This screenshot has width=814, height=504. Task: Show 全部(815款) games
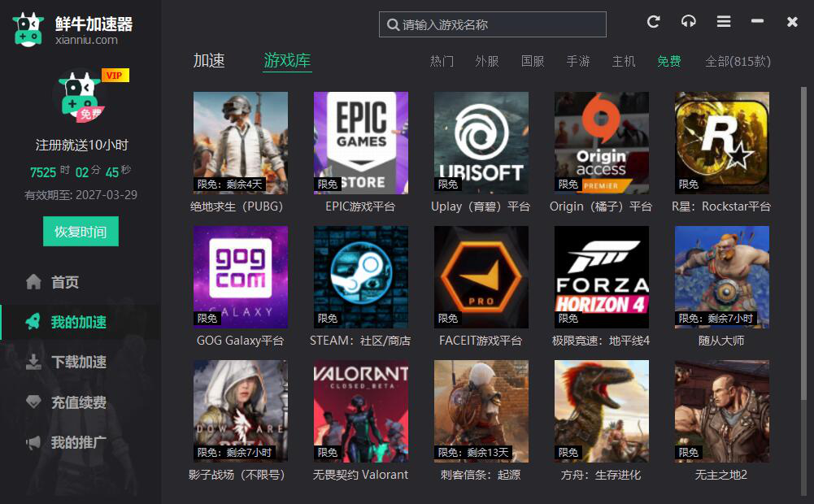coord(738,62)
